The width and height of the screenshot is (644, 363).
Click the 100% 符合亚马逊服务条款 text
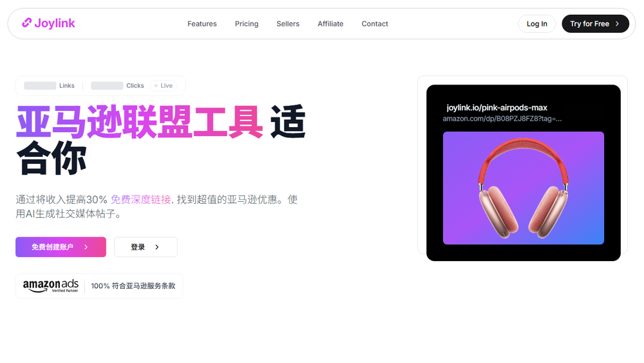(133, 286)
